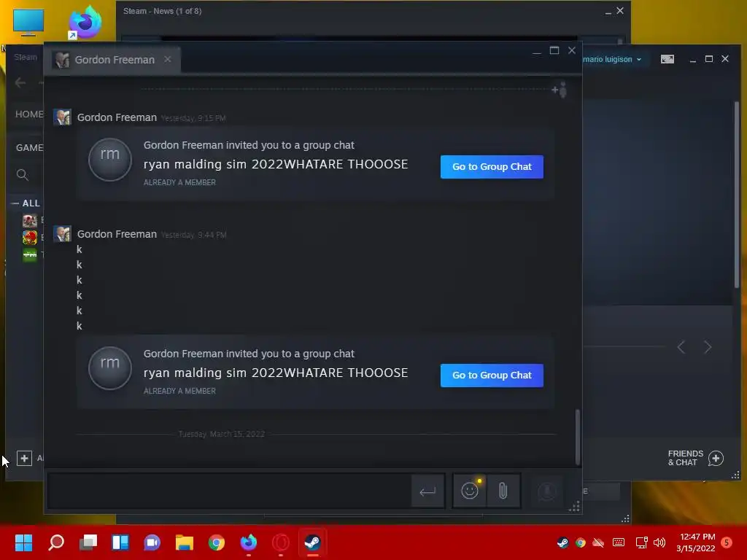The image size is (747, 560).
Task: Click the Steam taskbar icon
Action: (312, 542)
